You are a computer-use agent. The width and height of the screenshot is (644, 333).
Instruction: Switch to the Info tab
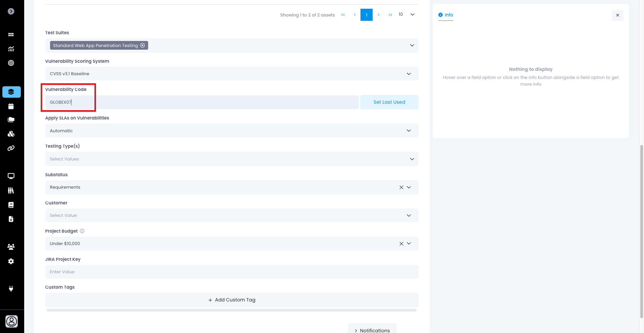(446, 15)
